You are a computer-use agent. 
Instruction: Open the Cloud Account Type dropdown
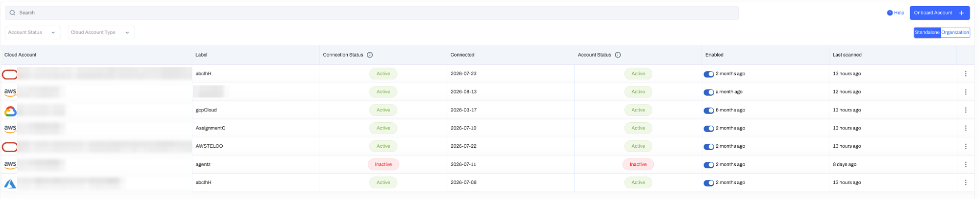[x=101, y=32]
